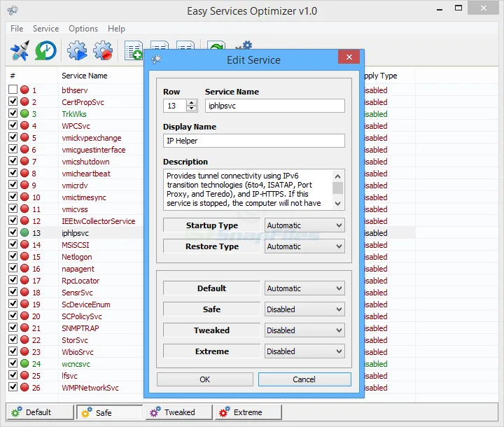Screen dimensions: 504x427
Task: Open the Default profile dropdown set to Automatic
Action: (x=304, y=288)
